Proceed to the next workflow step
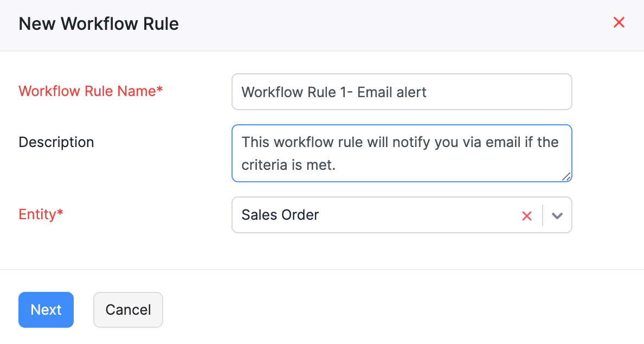This screenshot has height=344, width=644. pyautogui.click(x=46, y=309)
